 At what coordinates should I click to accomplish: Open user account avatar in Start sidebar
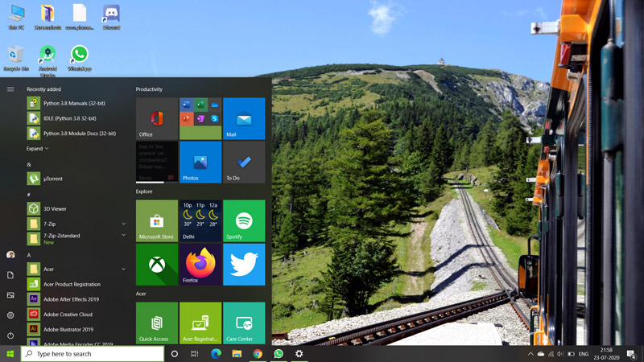pos(10,255)
